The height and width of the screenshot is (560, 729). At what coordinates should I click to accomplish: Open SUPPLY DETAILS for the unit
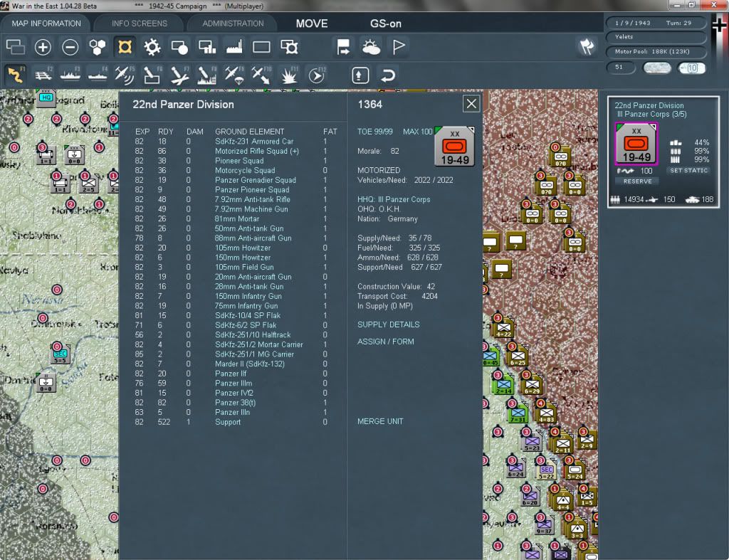coord(388,324)
